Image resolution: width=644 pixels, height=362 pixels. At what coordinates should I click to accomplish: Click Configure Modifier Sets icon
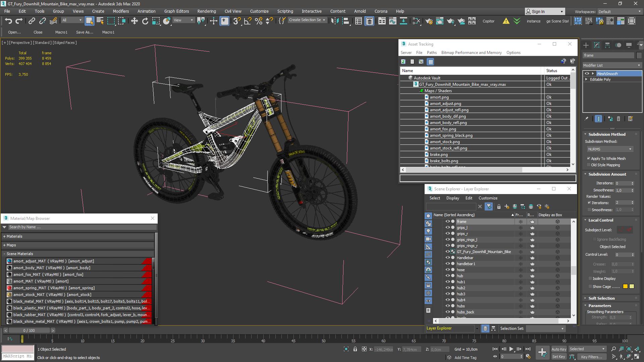pyautogui.click(x=630, y=119)
